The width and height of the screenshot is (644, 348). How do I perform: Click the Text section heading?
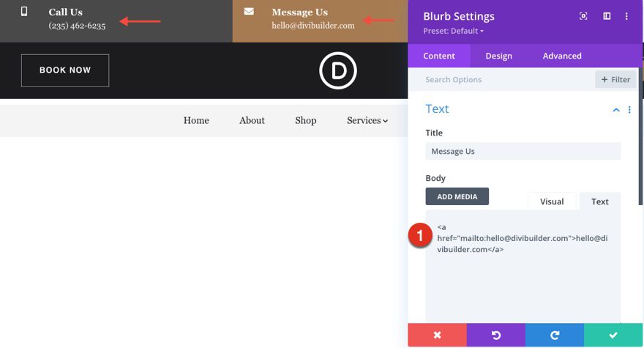pyautogui.click(x=437, y=109)
